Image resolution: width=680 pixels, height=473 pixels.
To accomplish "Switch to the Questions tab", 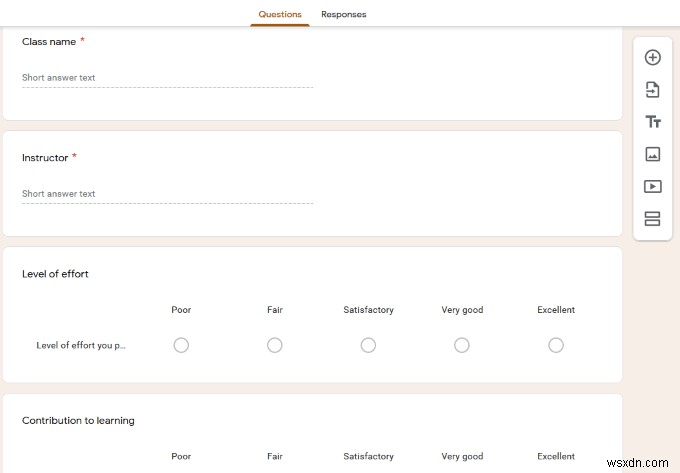I will (x=280, y=15).
